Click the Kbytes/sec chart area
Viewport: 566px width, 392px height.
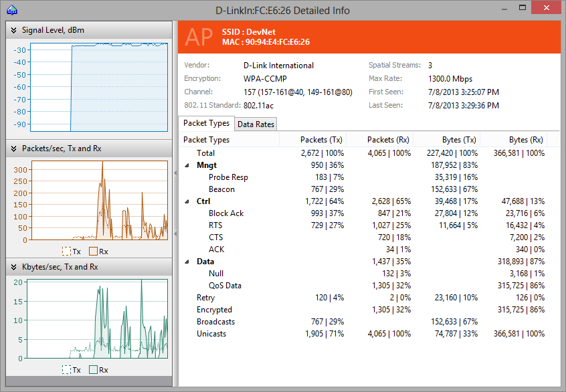tap(98, 318)
